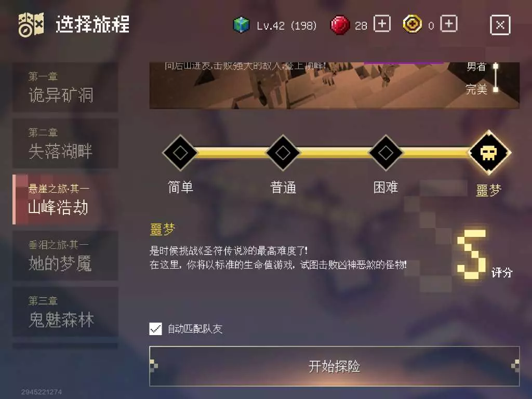Select the 困难 difficulty diamond
The image size is (532, 399).
[385, 153]
